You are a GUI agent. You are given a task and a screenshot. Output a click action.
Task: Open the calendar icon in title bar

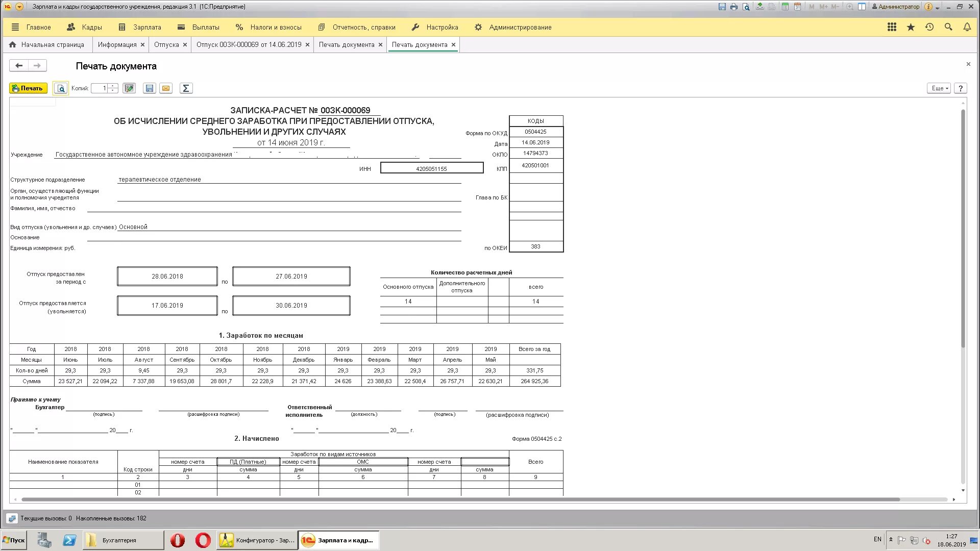click(798, 7)
